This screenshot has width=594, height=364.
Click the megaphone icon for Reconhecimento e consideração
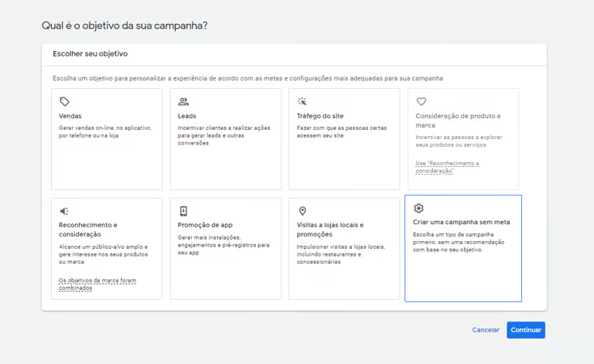(x=64, y=211)
